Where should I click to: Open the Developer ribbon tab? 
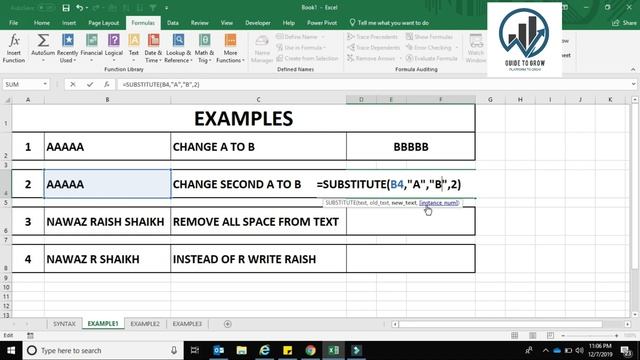tap(258, 23)
